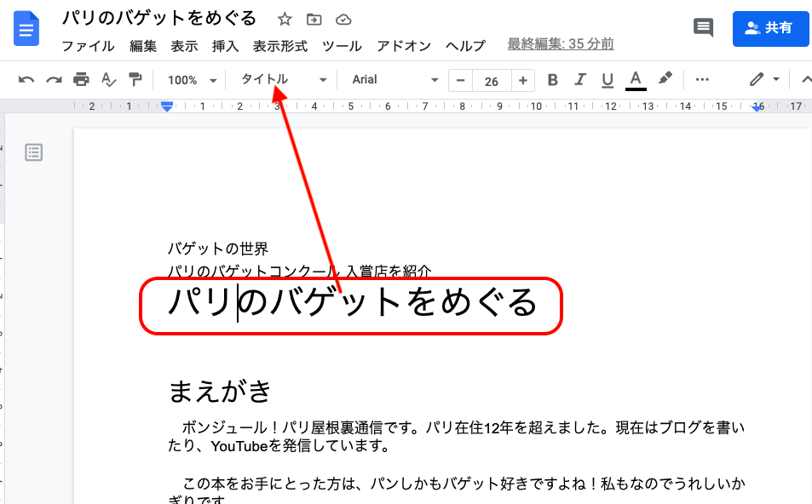Open the ツール menu
Screen dimensions: 812x504
click(x=342, y=46)
